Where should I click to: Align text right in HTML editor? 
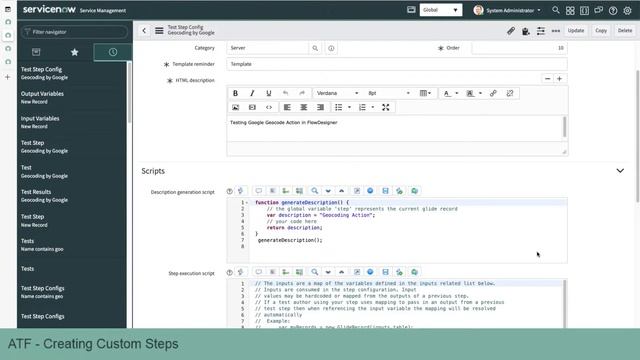click(320, 107)
